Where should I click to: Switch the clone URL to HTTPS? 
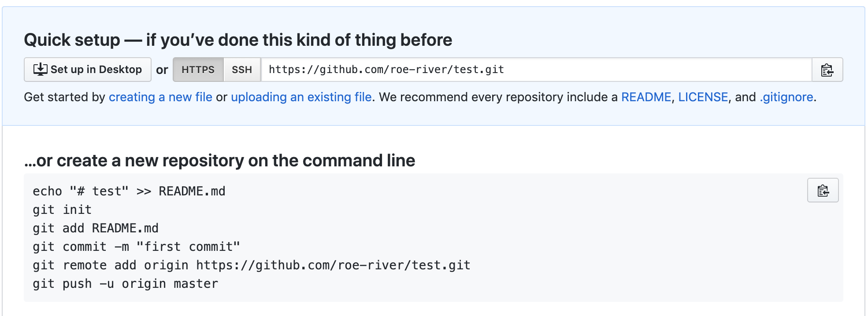click(198, 70)
